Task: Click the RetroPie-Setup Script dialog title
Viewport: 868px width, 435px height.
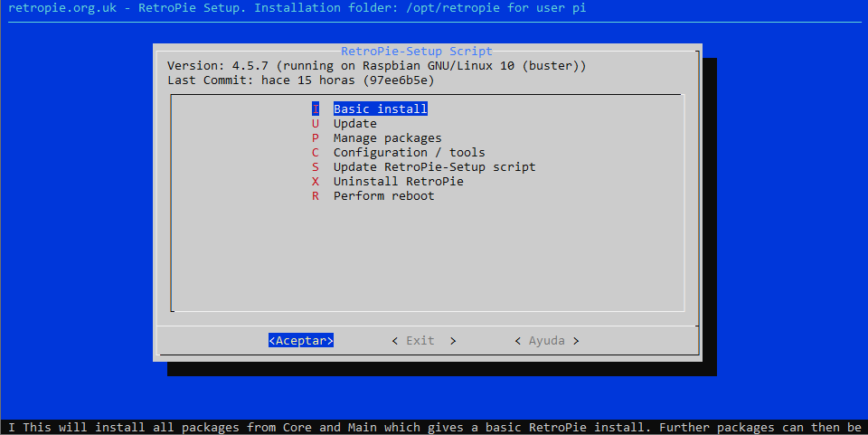Action: (x=416, y=51)
